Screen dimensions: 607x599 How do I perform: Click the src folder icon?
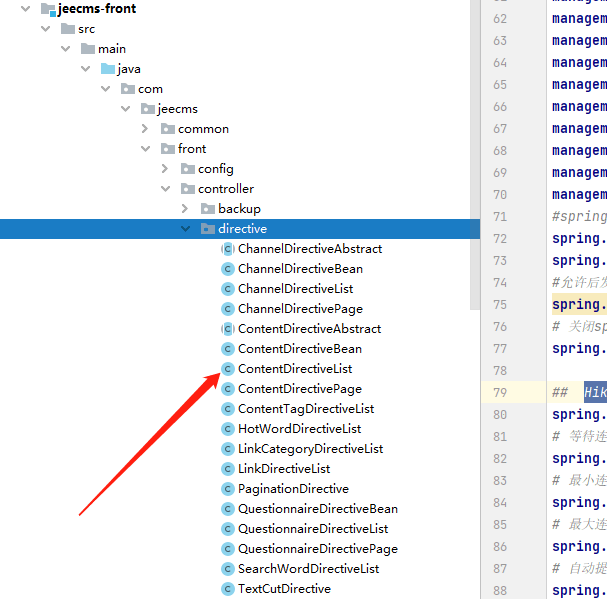click(68, 29)
